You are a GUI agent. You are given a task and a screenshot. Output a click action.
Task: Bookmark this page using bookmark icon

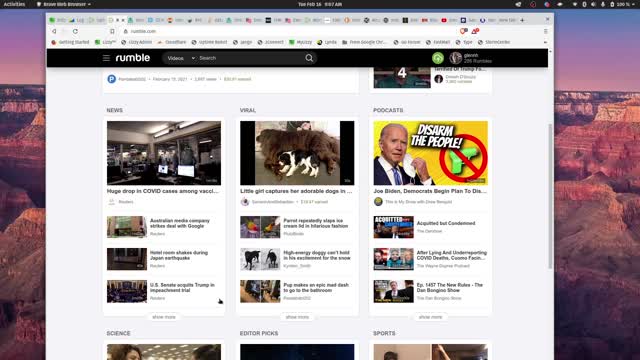[x=112, y=31]
